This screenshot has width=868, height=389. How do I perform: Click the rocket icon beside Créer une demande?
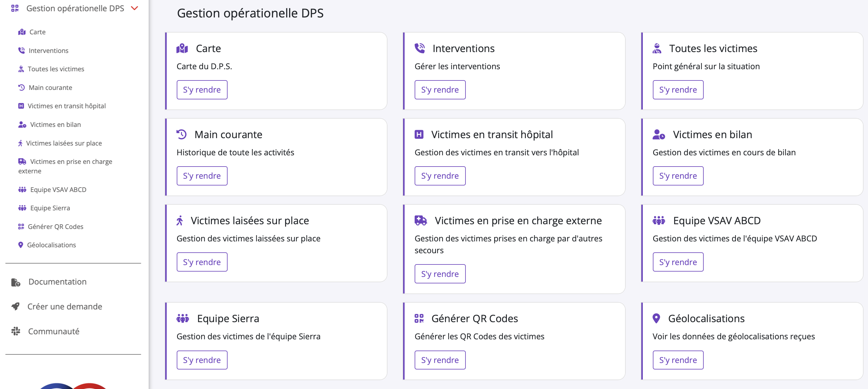15,306
